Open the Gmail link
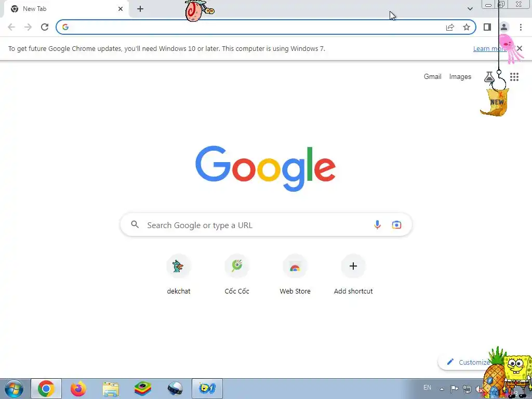 [433, 77]
